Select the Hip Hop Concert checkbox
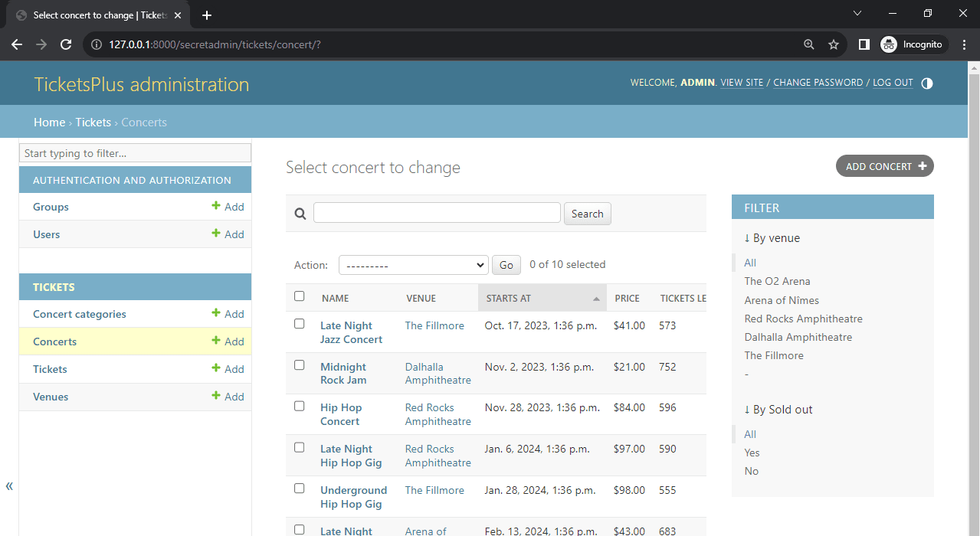 click(x=299, y=406)
